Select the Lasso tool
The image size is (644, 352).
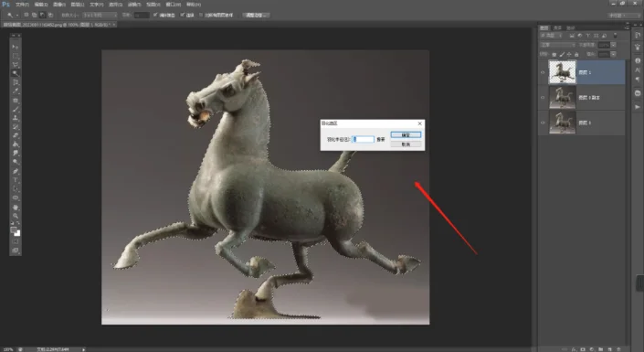(16, 65)
